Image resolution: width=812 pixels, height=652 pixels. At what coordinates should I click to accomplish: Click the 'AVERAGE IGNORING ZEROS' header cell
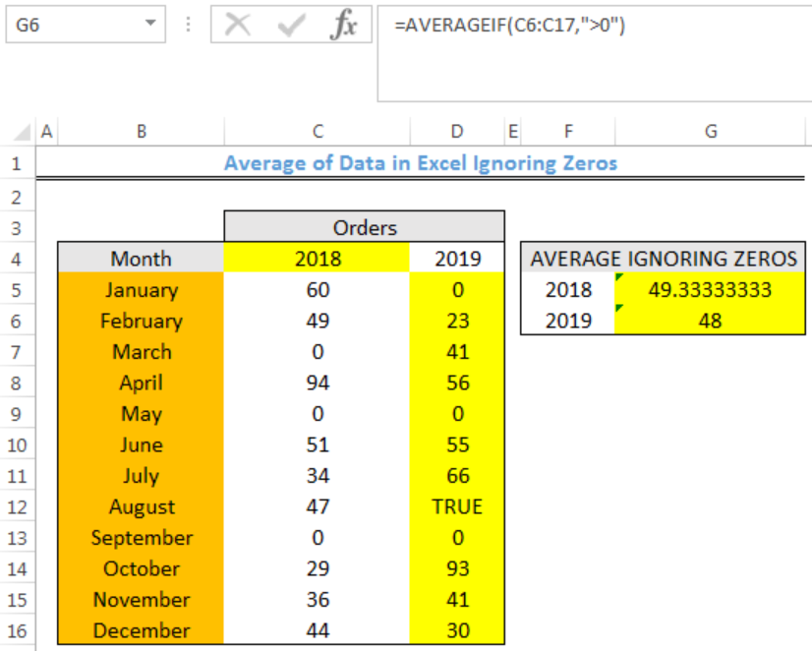point(663,258)
